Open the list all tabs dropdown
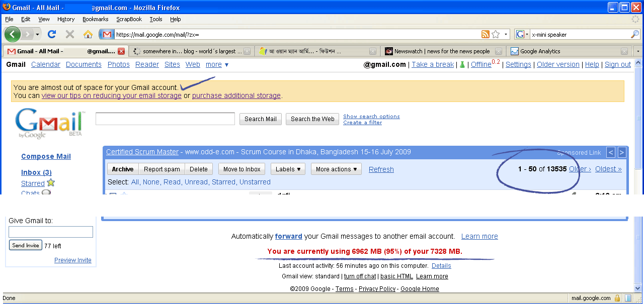This screenshot has height=304, width=644. tap(638, 51)
